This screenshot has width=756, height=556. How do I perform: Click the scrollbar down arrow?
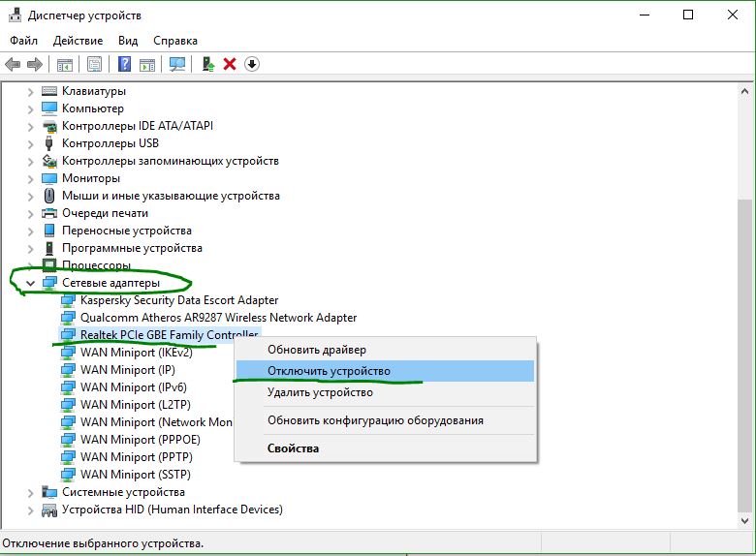point(744,521)
